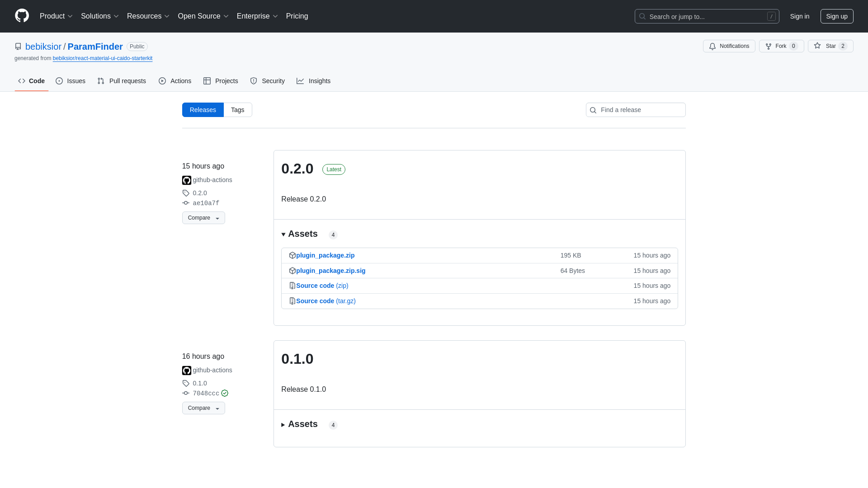The width and height of the screenshot is (868, 488).
Task: Click the GitHub Octocat home icon
Action: click(x=21, y=16)
